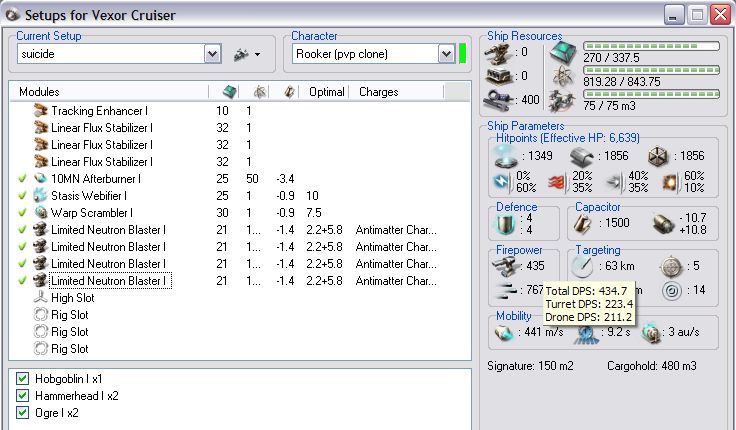Click the velocity icon showing 441 m/s
736x430 pixels.
[x=504, y=333]
